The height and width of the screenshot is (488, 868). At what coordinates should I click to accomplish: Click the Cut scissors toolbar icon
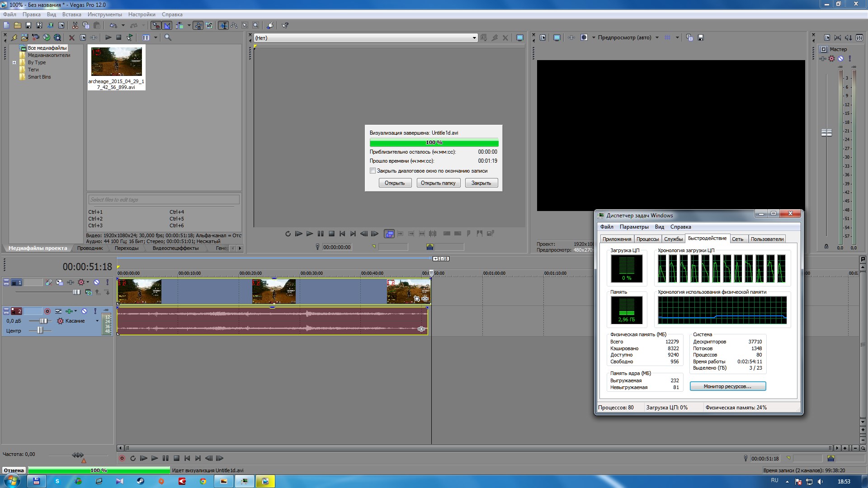[75, 26]
